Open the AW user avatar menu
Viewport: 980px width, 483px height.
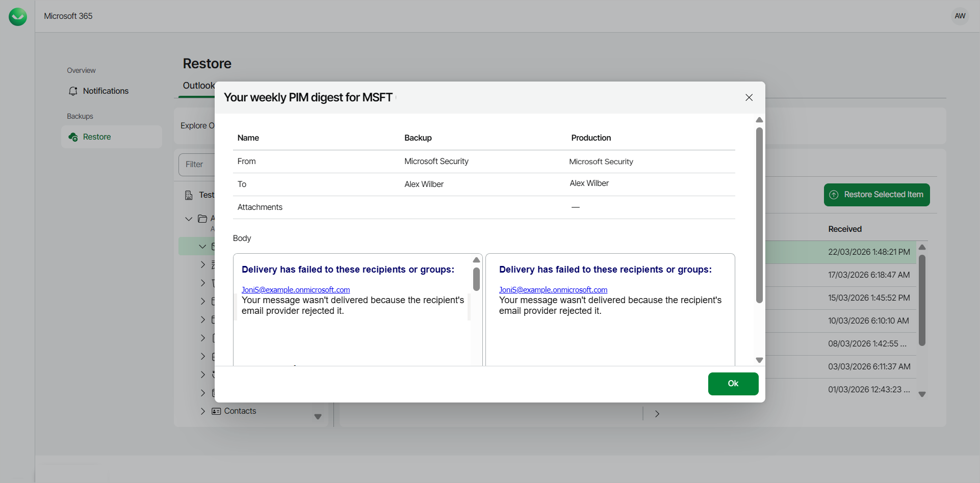coord(960,16)
